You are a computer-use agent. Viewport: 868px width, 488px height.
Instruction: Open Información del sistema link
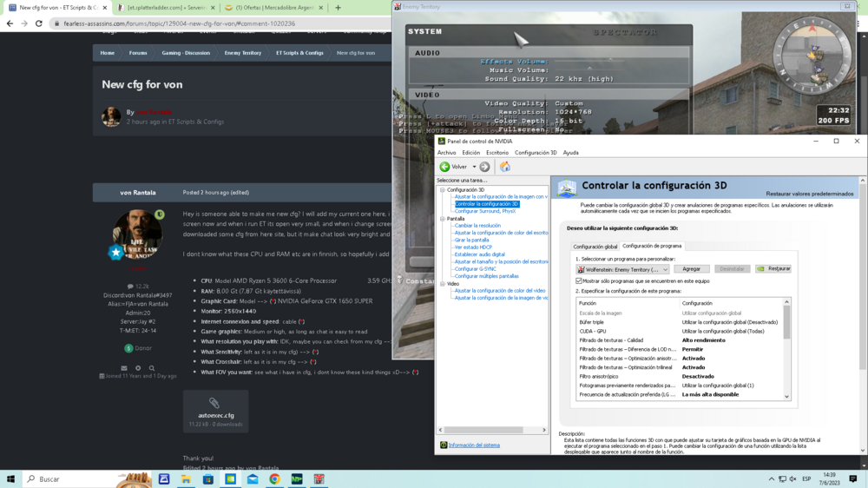click(x=474, y=445)
